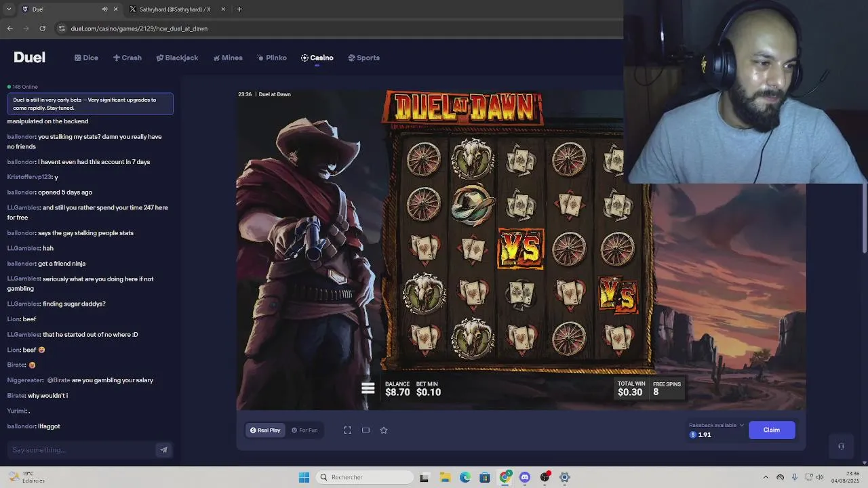Enter fullscreen game view
Screen dimensions: 868x488
347,430
